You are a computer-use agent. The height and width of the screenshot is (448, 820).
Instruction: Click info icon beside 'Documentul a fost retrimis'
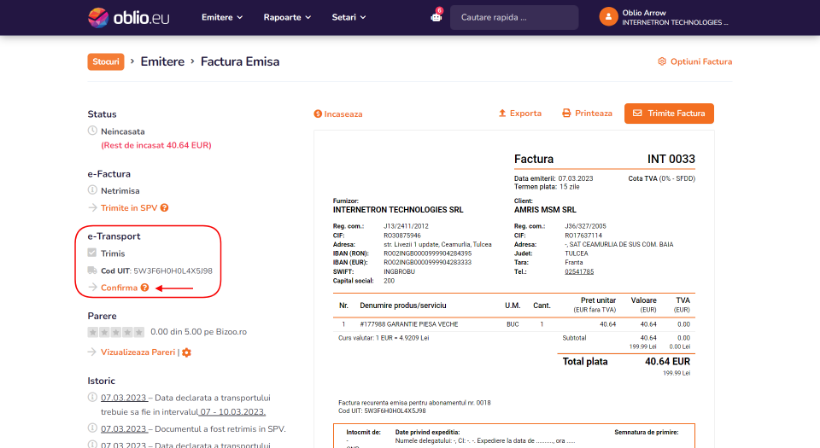pyautogui.click(x=92, y=428)
